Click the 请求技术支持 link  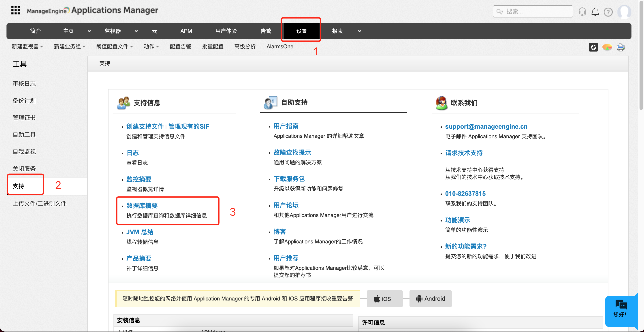[464, 153]
